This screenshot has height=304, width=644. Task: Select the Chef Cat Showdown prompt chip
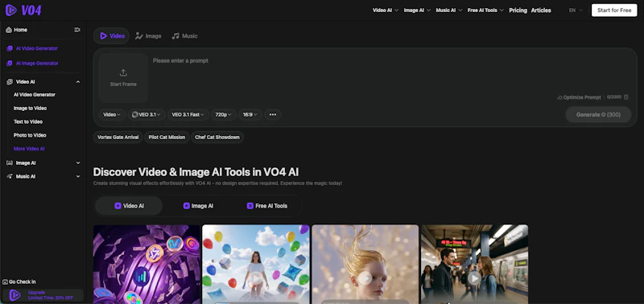click(x=217, y=137)
